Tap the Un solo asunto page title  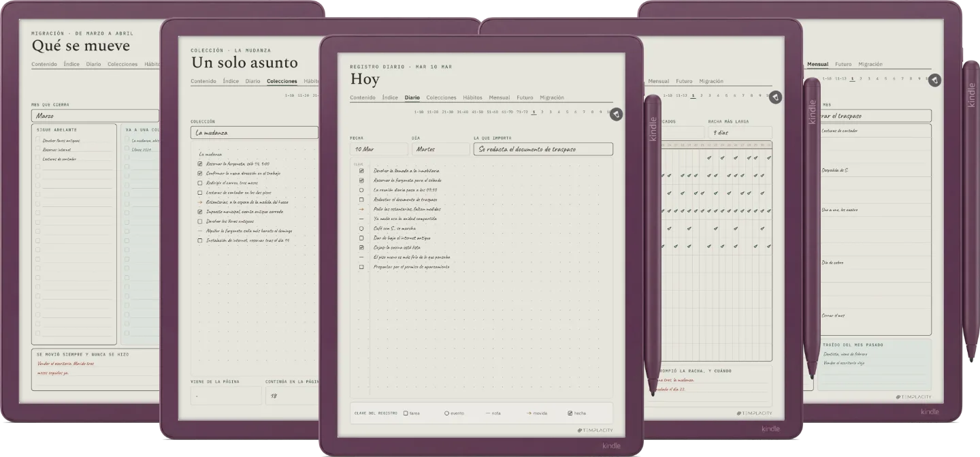point(244,63)
